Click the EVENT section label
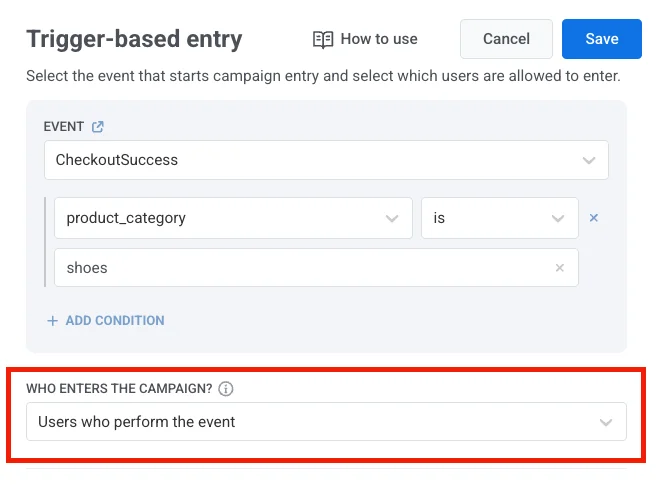The width and height of the screenshot is (662, 485). (63, 127)
